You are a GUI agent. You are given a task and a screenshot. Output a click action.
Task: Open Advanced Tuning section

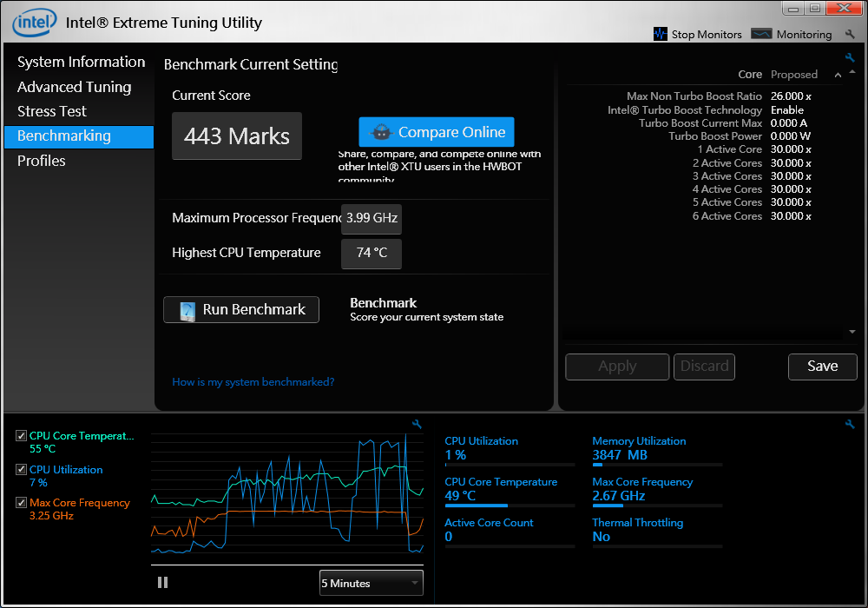coord(74,87)
